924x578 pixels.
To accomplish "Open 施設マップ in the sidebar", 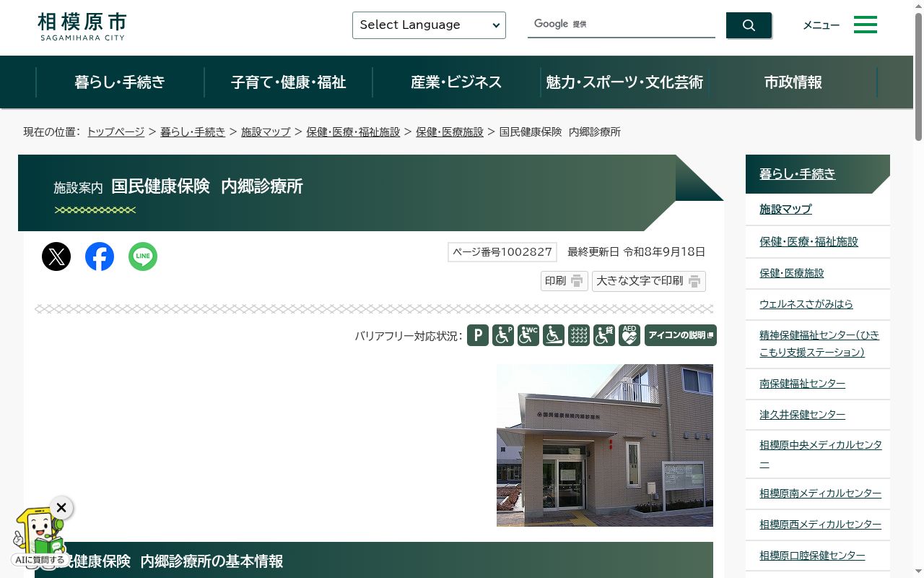I will point(785,209).
